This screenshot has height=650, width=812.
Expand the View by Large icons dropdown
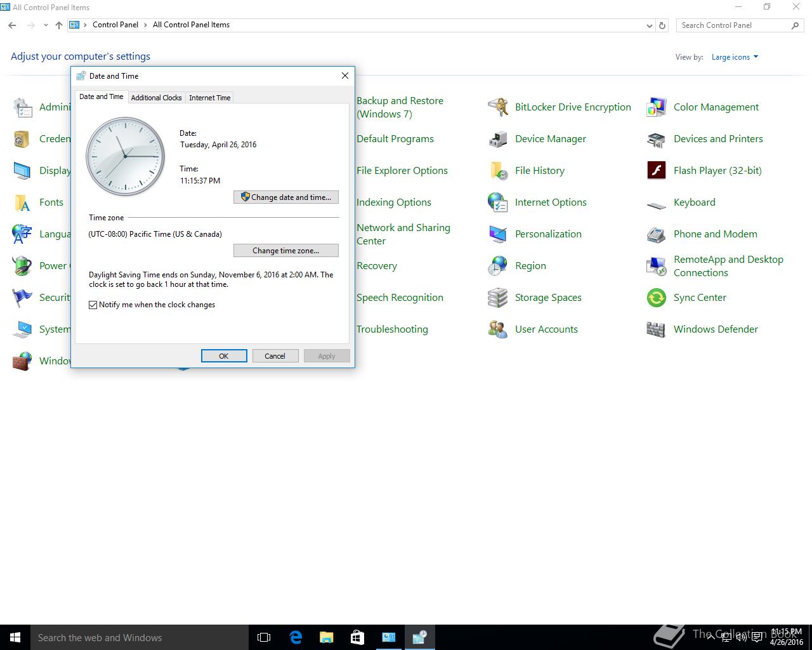coord(735,57)
